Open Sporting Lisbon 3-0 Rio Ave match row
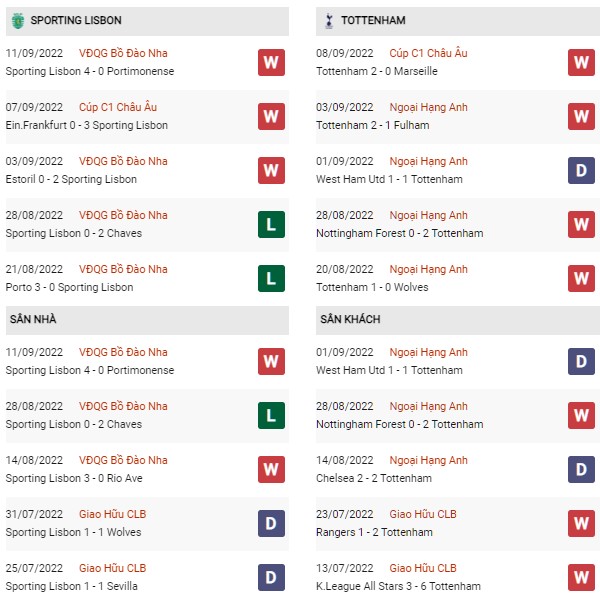600x600 pixels. click(147, 469)
